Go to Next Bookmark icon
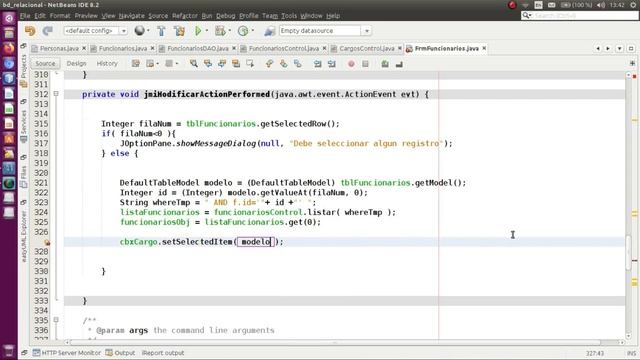 (x=283, y=64)
